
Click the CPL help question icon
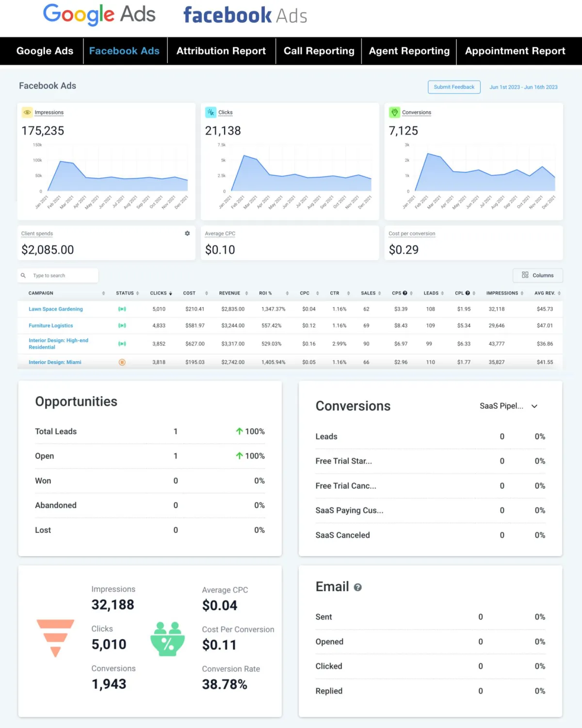click(x=468, y=293)
